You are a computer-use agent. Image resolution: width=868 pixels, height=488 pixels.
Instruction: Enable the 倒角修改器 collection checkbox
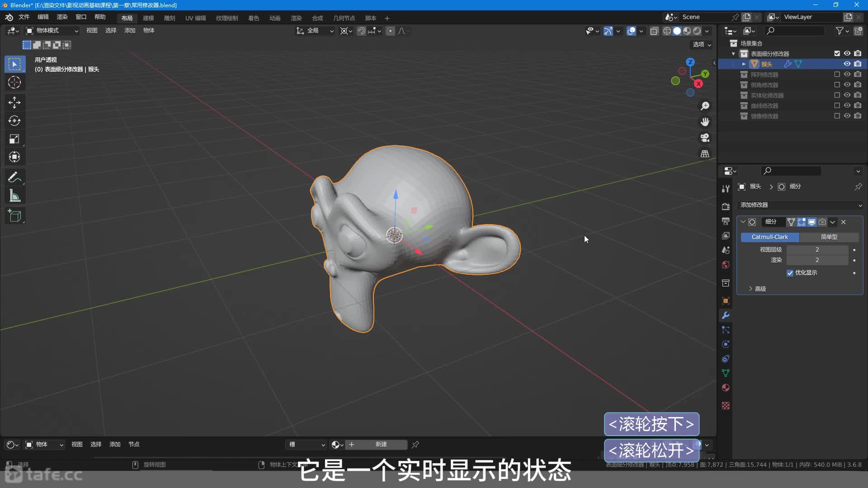837,84
